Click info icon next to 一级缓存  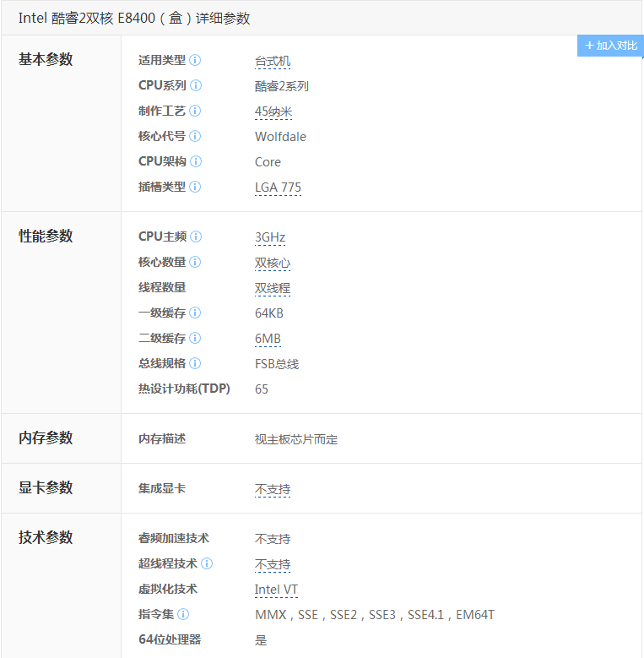[195, 313]
